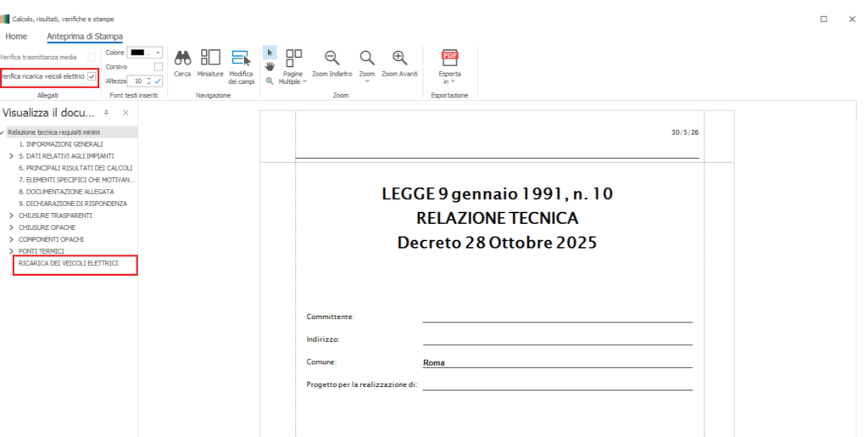This screenshot has height=437, width=868.
Task: Select CHIUSURE TRASPARENTI in the tree
Action: pyautogui.click(x=55, y=216)
